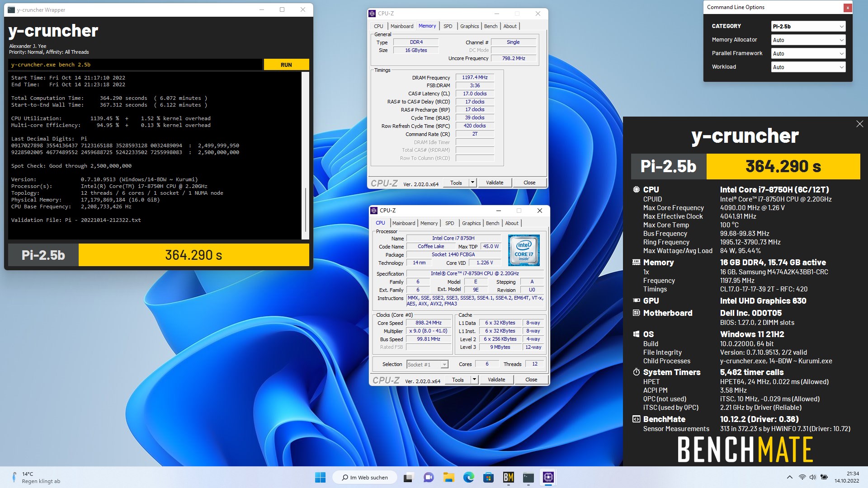
Task: Click the Motherboard section icon in BenchMate result
Action: tap(636, 313)
